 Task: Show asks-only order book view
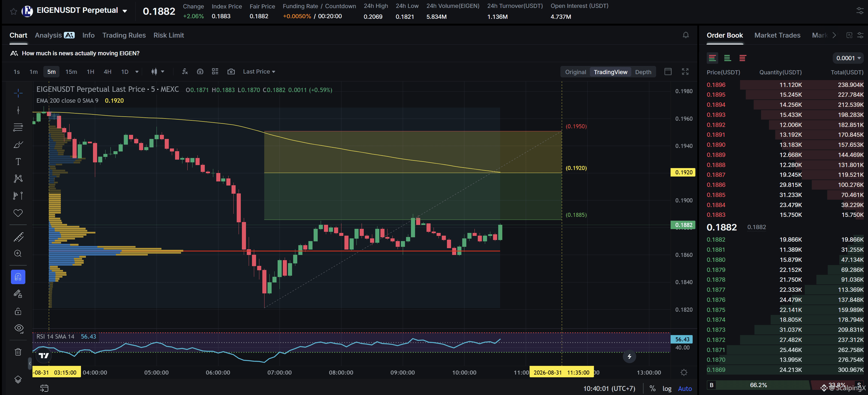[x=742, y=58]
